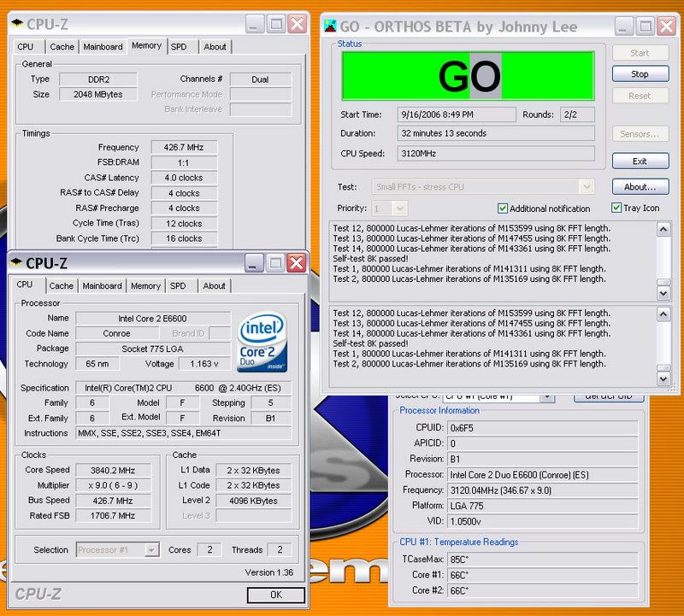Click the ORTHOS title bar app icon
This screenshot has width=684, height=616.
coord(330,26)
